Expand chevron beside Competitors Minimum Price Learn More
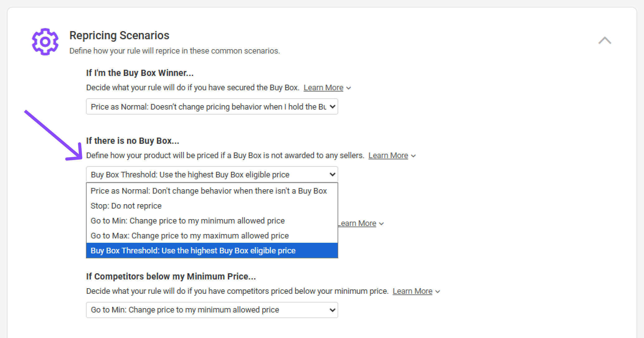Viewport: 644px width, 338px height. pos(438,292)
